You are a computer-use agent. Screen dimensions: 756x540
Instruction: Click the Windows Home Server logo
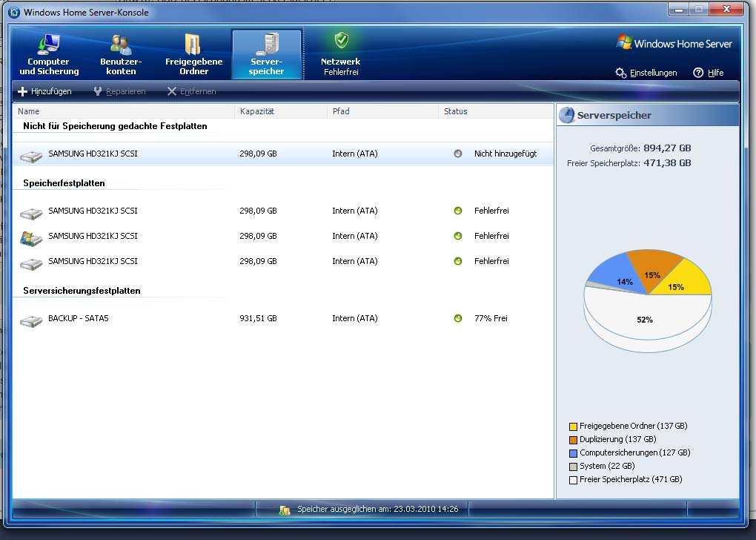click(674, 44)
